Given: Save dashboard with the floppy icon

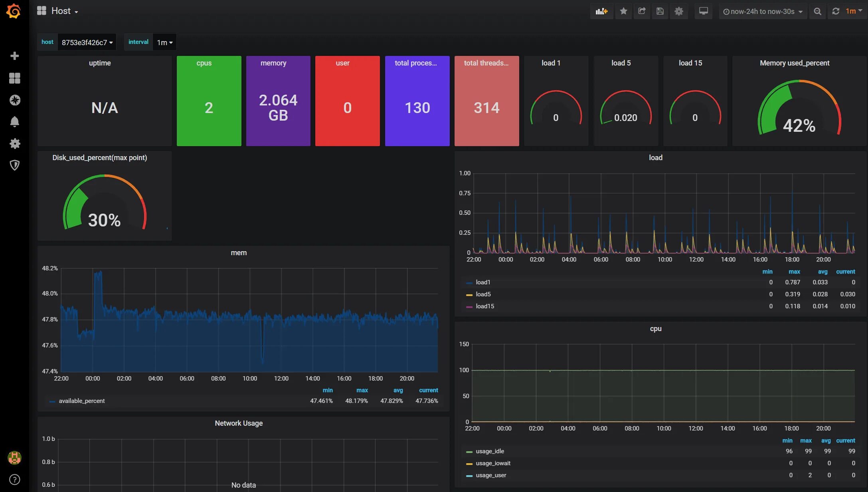Looking at the screenshot, I should pos(660,11).
